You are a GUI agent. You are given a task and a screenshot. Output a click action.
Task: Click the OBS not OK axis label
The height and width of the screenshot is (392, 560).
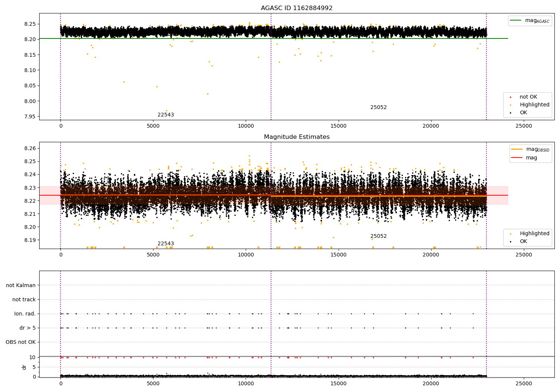(x=21, y=342)
